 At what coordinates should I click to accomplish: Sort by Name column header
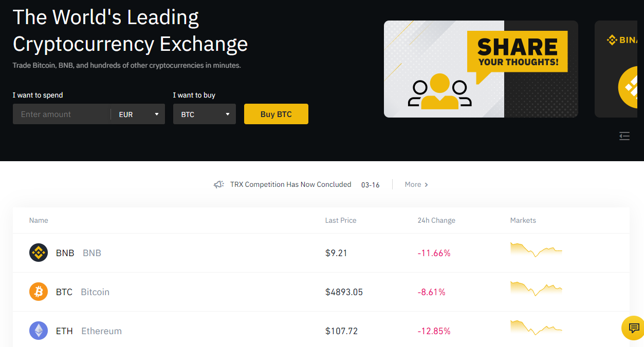point(39,220)
